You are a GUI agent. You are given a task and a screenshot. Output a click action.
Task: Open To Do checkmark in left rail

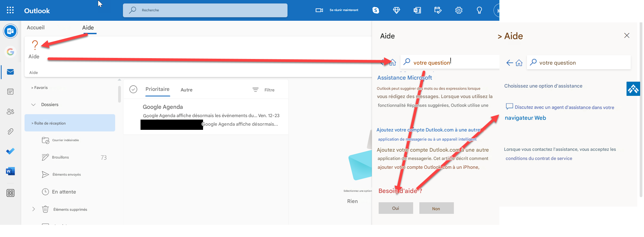11,151
